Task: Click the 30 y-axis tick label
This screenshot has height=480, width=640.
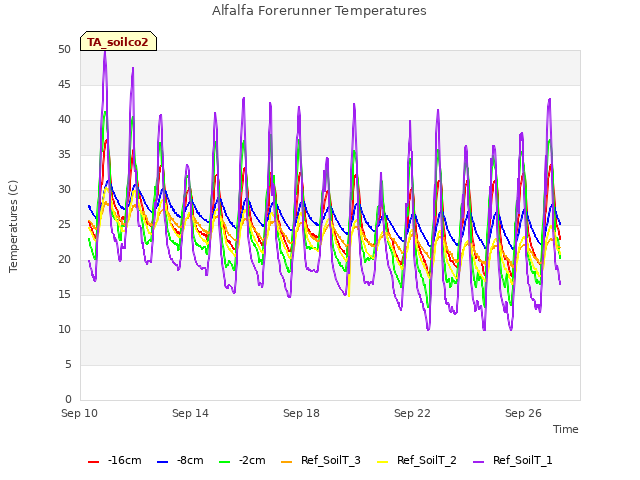Action: click(64, 190)
